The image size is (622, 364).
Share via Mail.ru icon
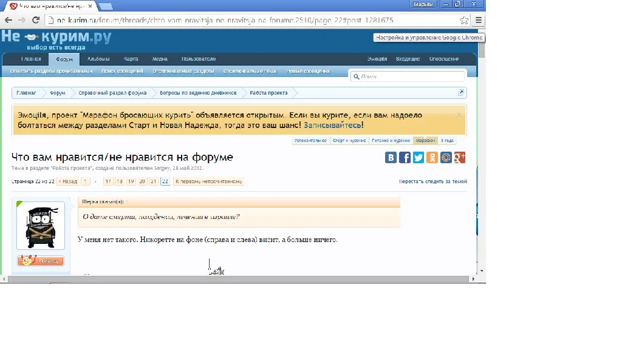pos(446,158)
